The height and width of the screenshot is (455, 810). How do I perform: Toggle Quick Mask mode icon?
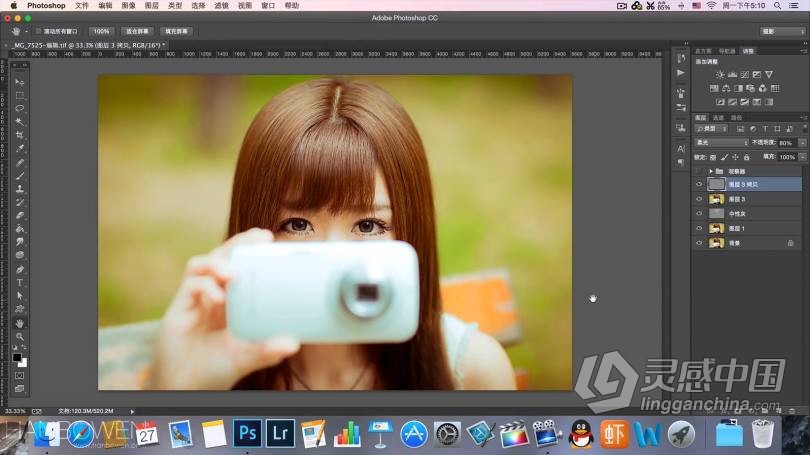pos(20,376)
